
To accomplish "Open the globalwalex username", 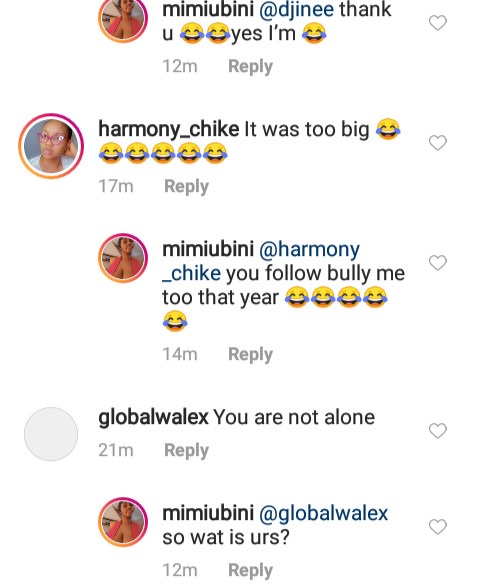I will click(x=153, y=417).
